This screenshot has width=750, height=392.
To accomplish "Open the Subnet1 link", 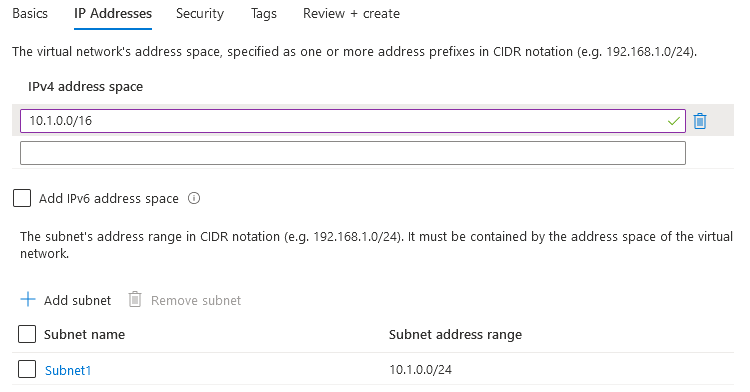I will (x=68, y=370).
